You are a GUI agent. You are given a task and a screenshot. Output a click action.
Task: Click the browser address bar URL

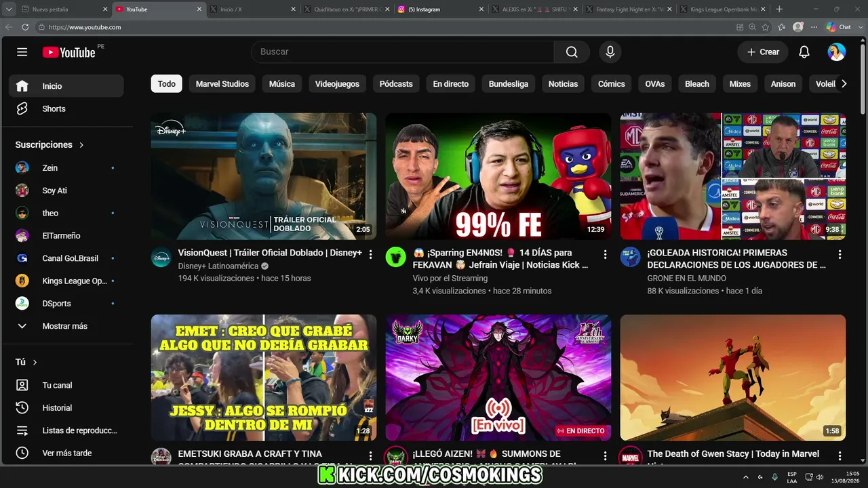[x=85, y=27]
